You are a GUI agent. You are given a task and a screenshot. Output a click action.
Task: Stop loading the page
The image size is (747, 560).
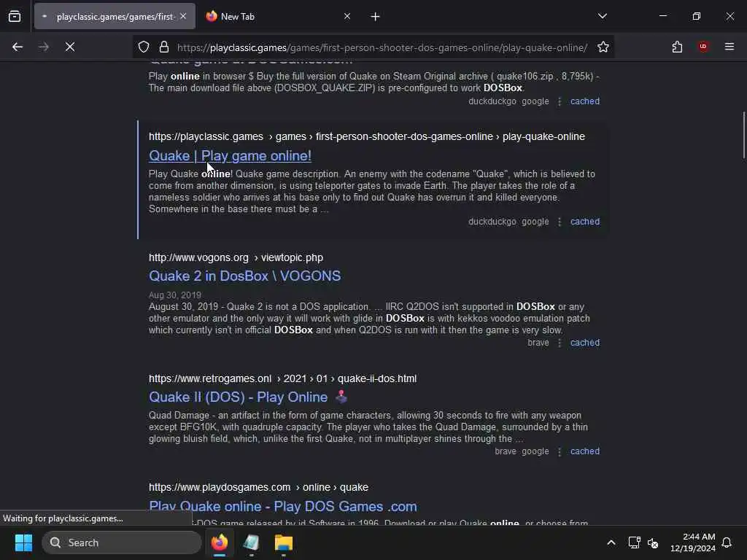click(70, 47)
